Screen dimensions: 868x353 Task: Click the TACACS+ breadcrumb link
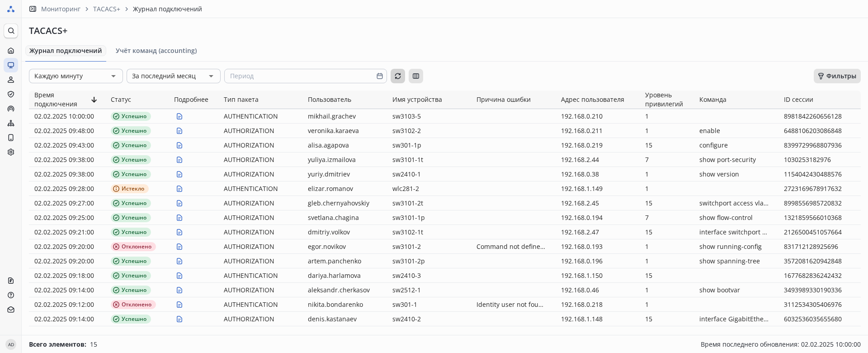click(x=107, y=9)
